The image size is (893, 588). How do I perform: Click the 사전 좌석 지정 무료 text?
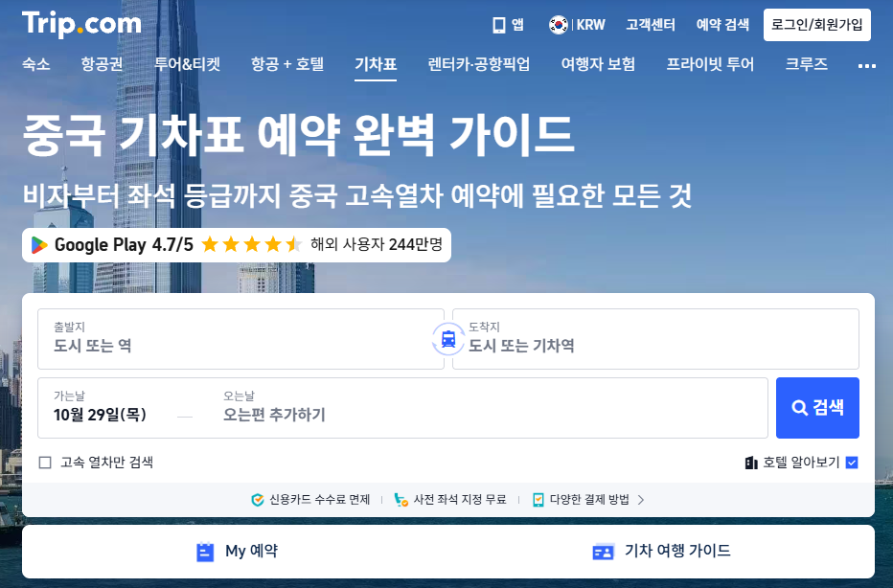point(460,500)
